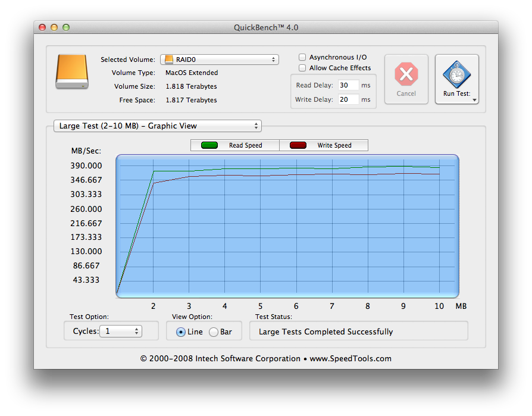Click the red Write Speed swatch

[298, 145]
